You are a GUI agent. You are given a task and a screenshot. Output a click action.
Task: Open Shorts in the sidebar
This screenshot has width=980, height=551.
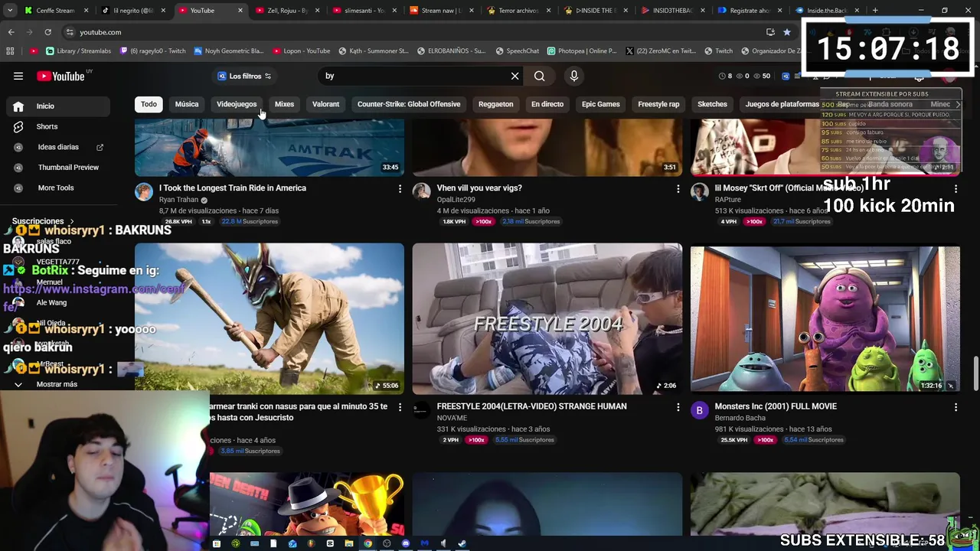[x=59, y=126]
